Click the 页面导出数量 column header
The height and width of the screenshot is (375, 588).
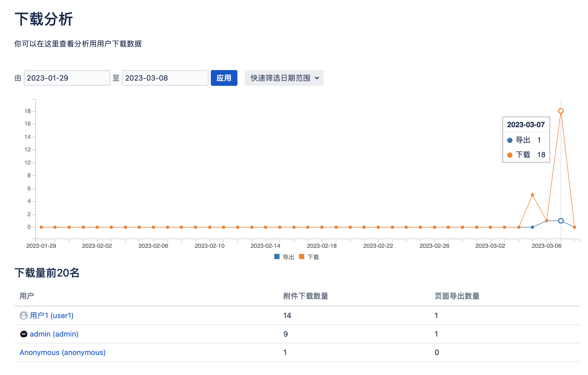[x=457, y=296]
